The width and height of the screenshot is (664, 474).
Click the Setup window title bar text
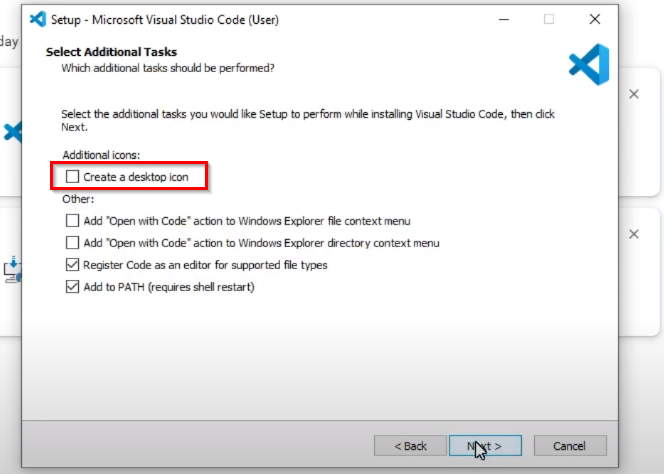(x=165, y=19)
